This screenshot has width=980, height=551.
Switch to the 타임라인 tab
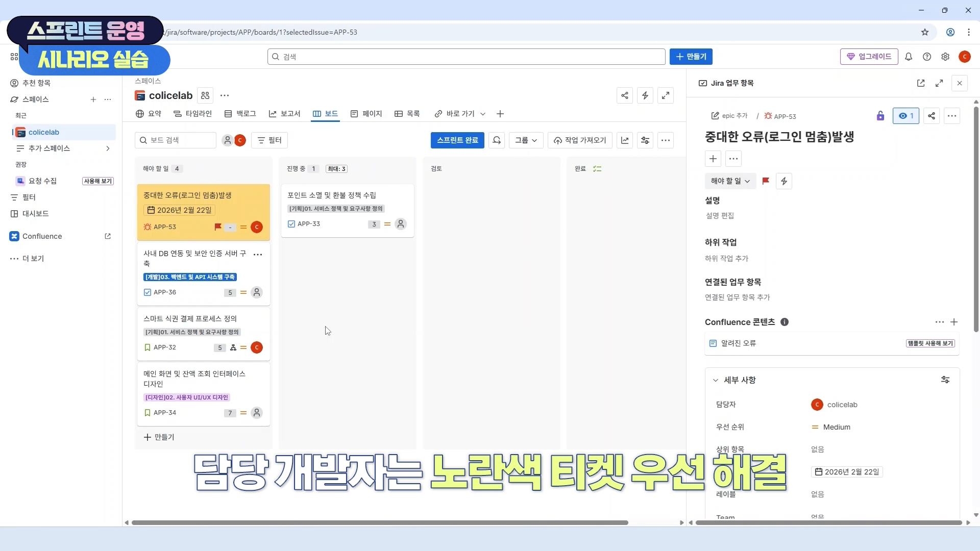pyautogui.click(x=193, y=114)
